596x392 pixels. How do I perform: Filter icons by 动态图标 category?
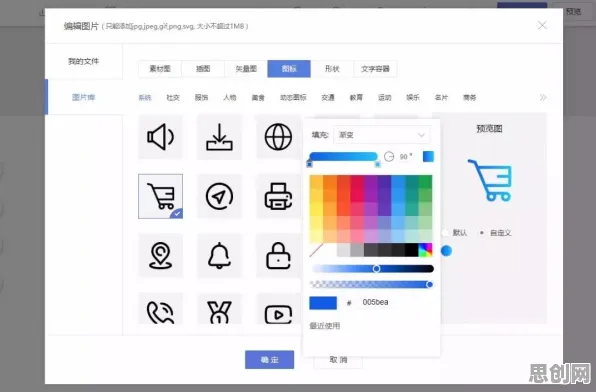293,98
